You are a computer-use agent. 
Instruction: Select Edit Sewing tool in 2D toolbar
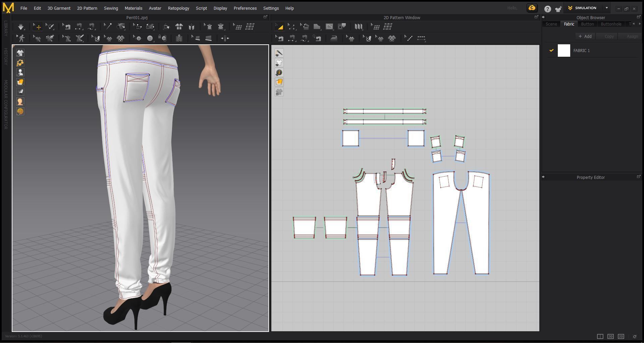tap(279, 38)
